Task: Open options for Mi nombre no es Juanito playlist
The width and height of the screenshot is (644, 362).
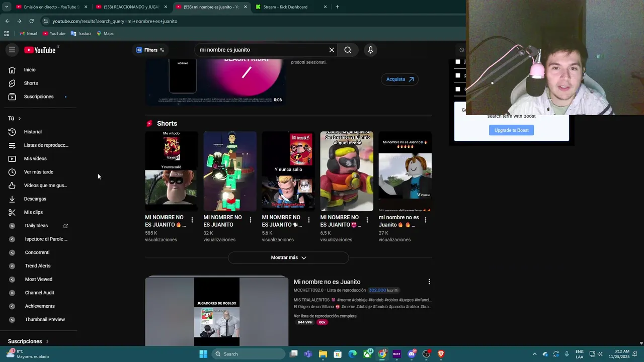Action: (429, 282)
